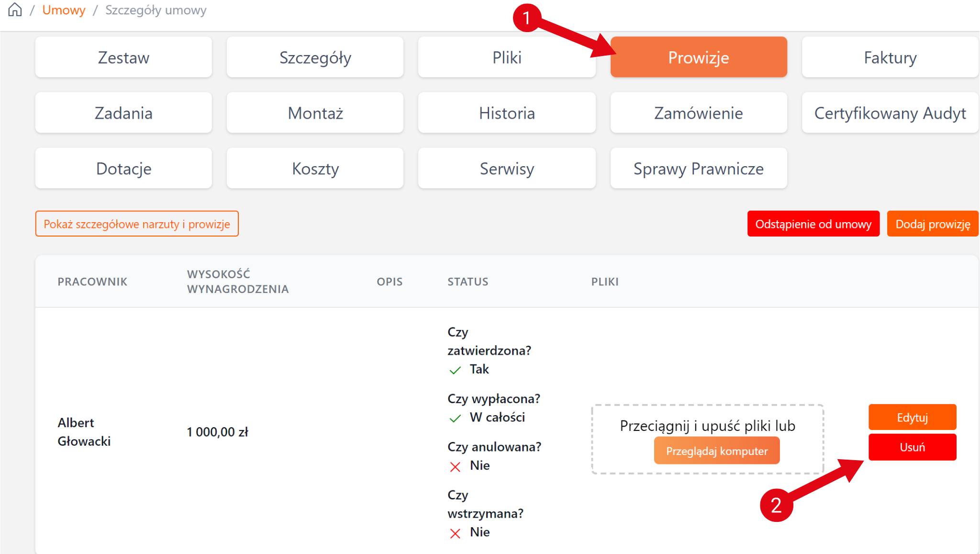Switch to the Dotacje tab
Viewport: 980px width, 554px height.
pyautogui.click(x=123, y=169)
